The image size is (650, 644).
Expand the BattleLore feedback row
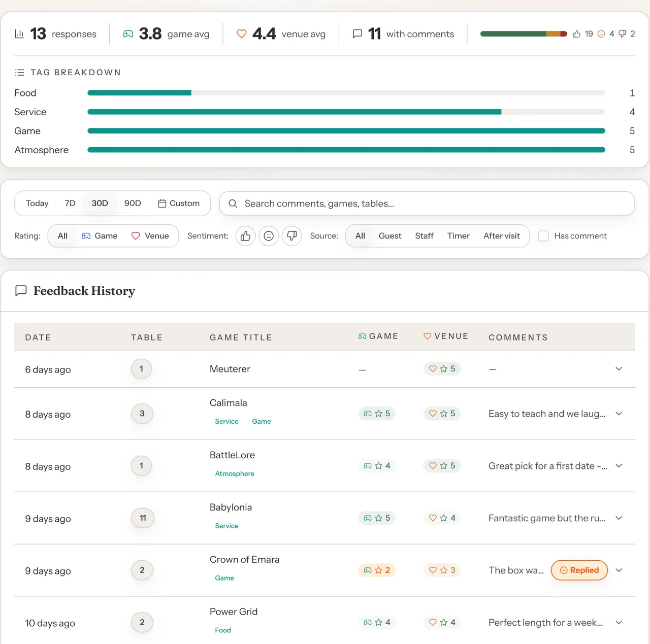619,466
